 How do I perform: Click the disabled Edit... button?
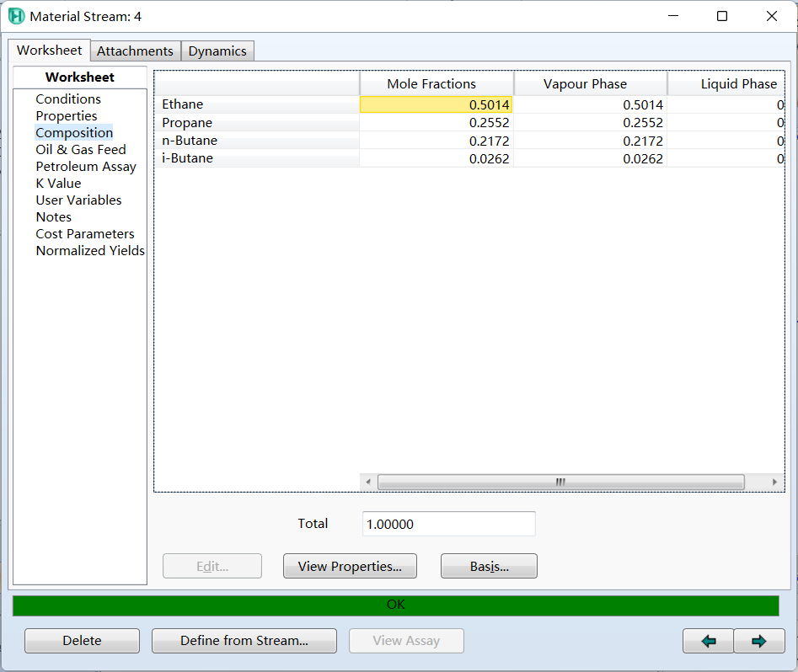pos(212,566)
